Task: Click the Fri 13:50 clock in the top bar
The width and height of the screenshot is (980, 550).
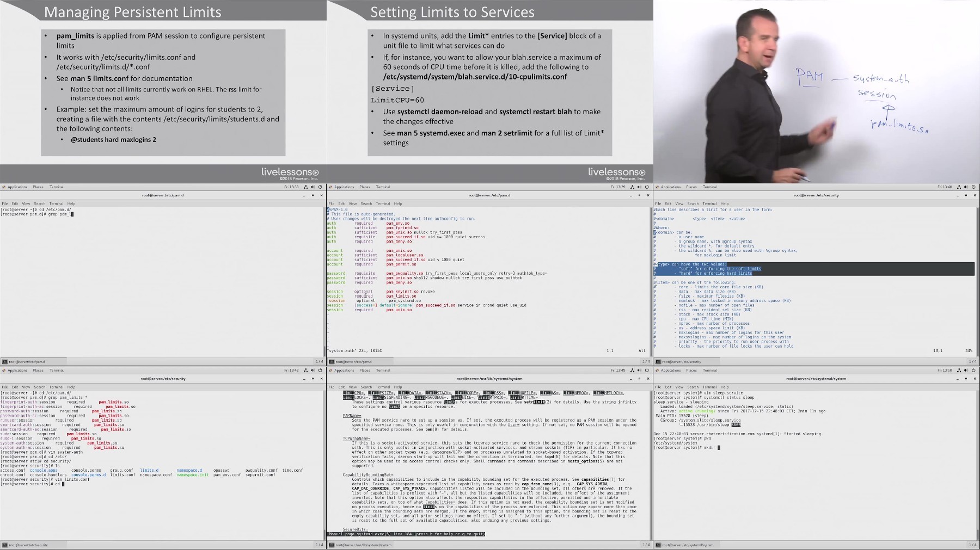Action: click(x=945, y=370)
